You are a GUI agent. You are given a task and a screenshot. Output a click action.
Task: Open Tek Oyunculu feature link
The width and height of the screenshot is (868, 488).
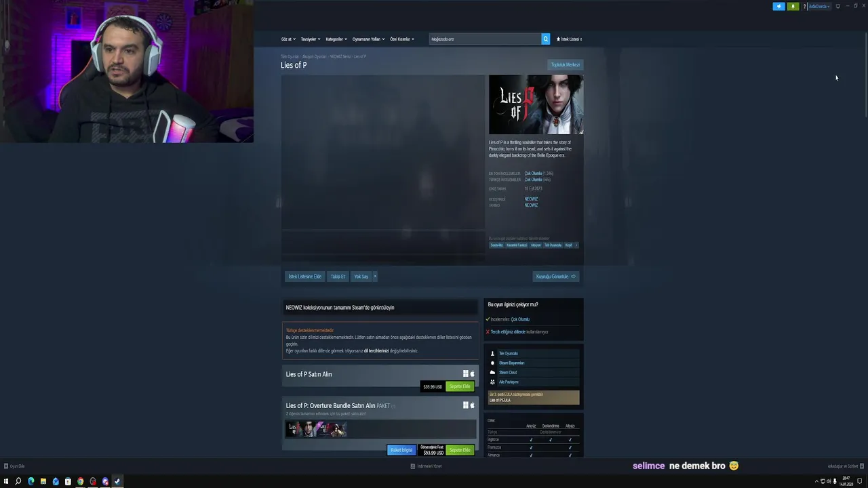(x=508, y=354)
